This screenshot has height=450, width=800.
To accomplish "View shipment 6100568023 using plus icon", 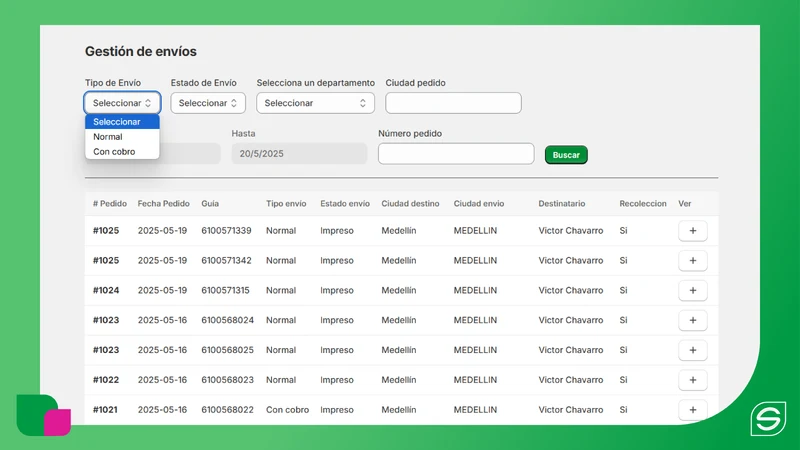I will click(x=692, y=380).
